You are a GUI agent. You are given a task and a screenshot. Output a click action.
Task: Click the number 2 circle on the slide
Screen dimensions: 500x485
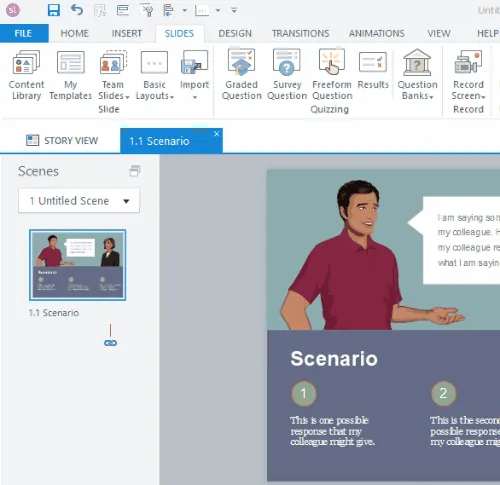(x=443, y=394)
